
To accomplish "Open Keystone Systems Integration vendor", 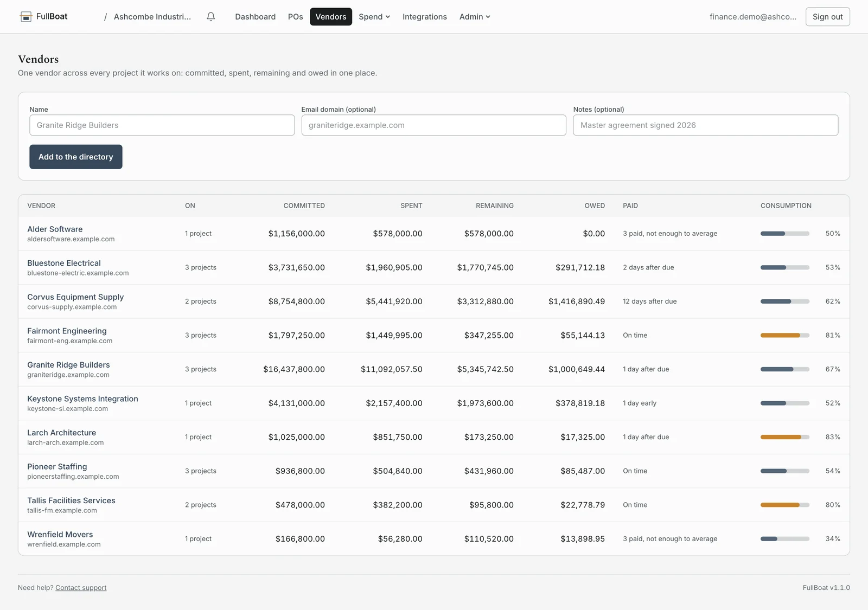I will pyautogui.click(x=82, y=399).
